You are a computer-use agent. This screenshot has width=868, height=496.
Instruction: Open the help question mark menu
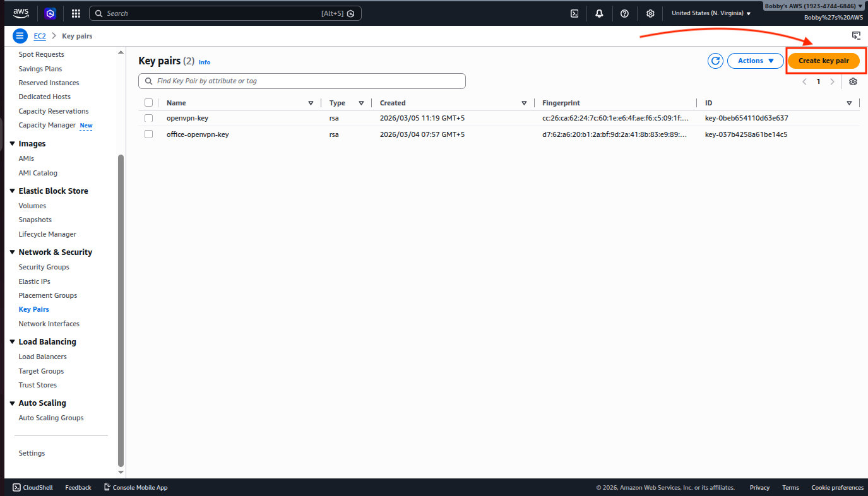click(624, 13)
